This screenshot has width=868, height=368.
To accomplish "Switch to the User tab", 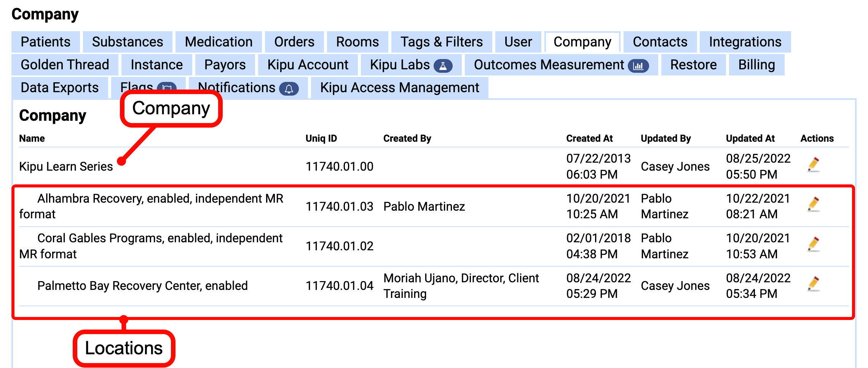I will [518, 42].
